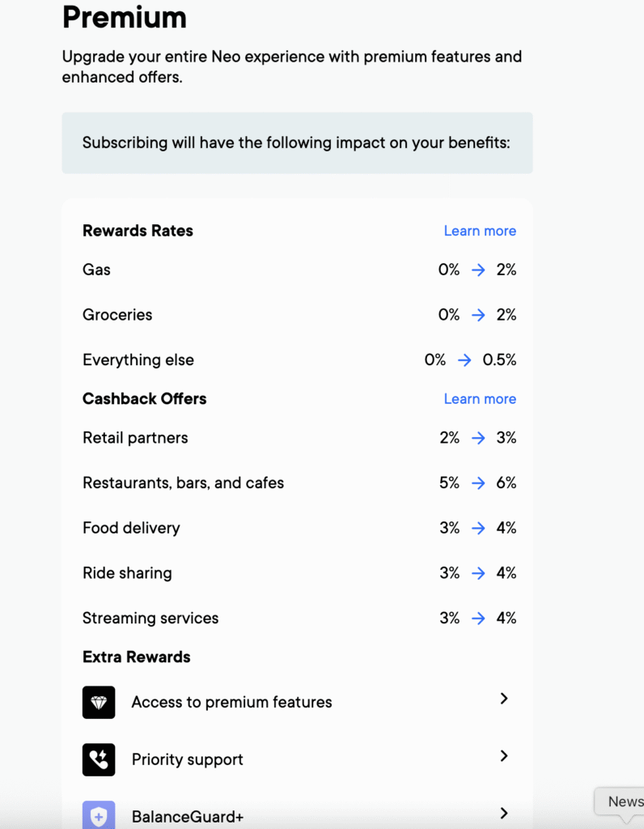
Task: Click the blue arrow in the Gas row
Action: 478,270
